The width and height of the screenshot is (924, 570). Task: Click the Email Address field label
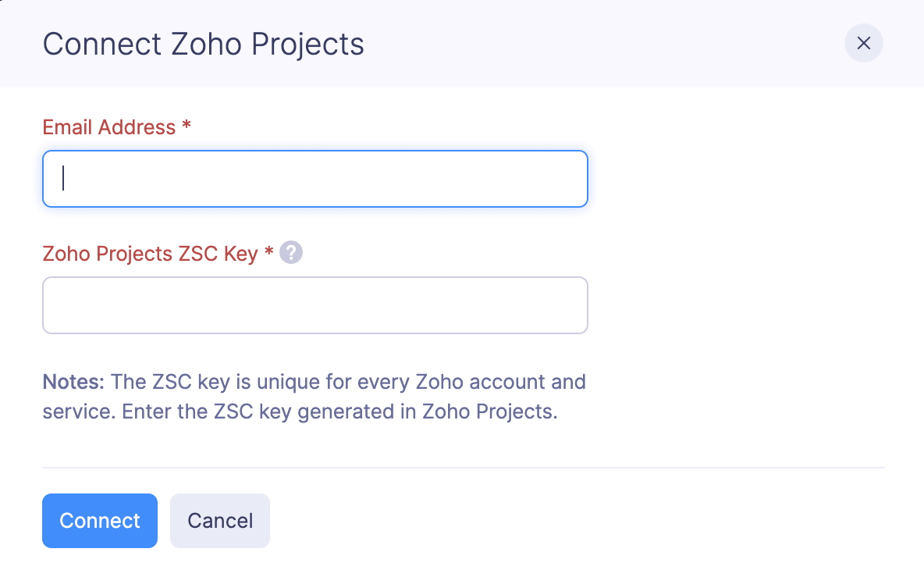click(109, 127)
